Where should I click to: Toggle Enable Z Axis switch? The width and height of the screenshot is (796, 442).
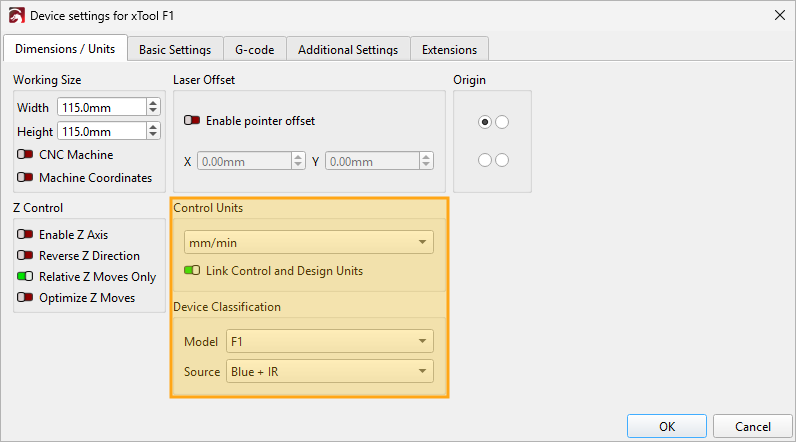(x=25, y=234)
